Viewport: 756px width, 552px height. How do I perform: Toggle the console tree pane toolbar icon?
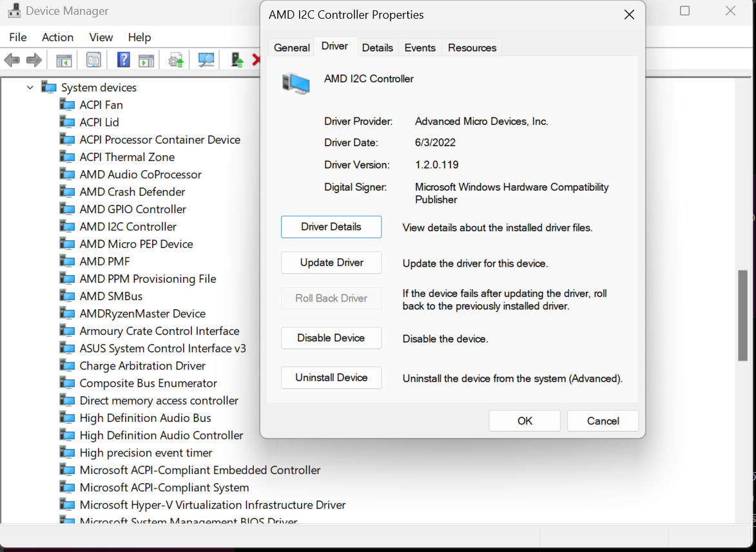click(64, 61)
